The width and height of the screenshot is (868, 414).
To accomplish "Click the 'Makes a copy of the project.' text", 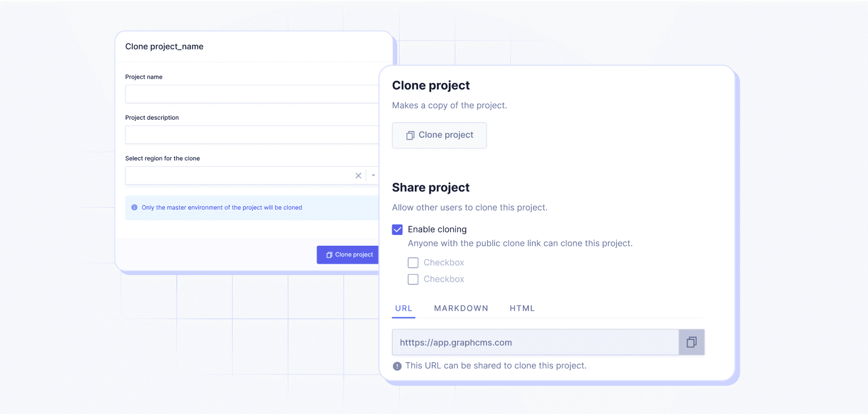I will coord(450,105).
